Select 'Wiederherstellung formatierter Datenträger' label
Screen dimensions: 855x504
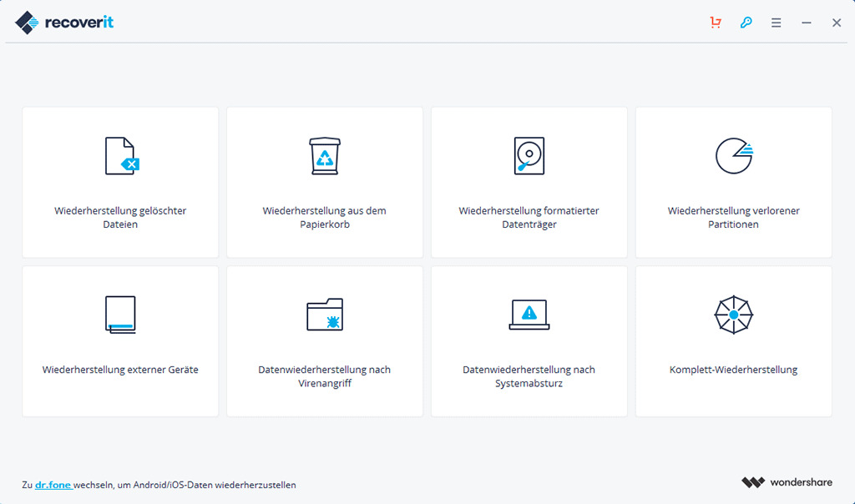click(529, 218)
